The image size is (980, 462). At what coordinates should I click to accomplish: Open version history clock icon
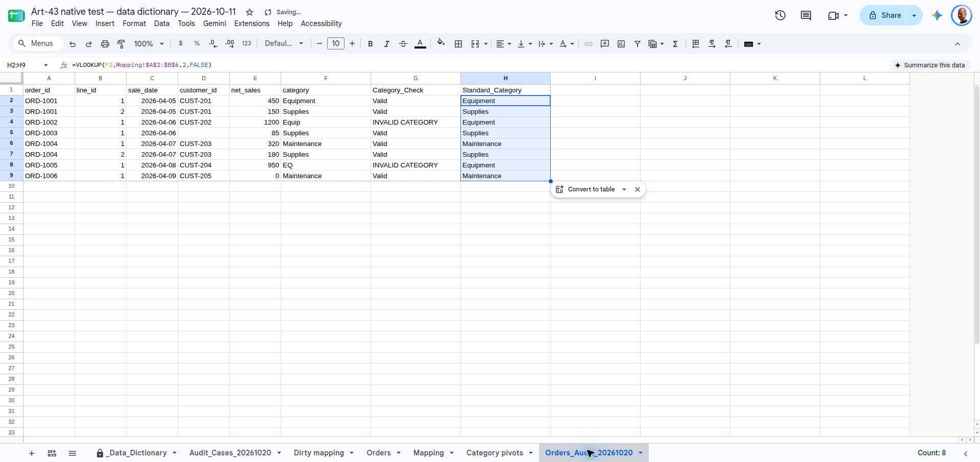[x=780, y=15]
